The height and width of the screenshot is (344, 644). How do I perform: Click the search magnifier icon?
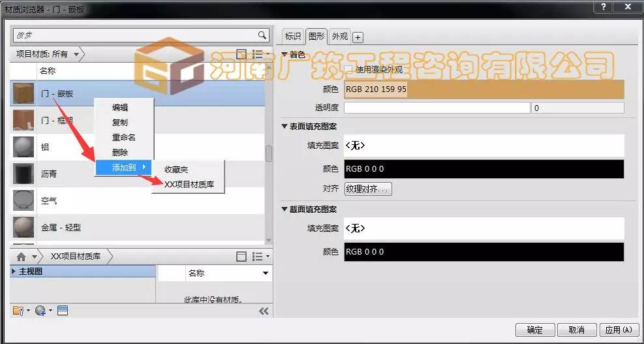[x=262, y=35]
